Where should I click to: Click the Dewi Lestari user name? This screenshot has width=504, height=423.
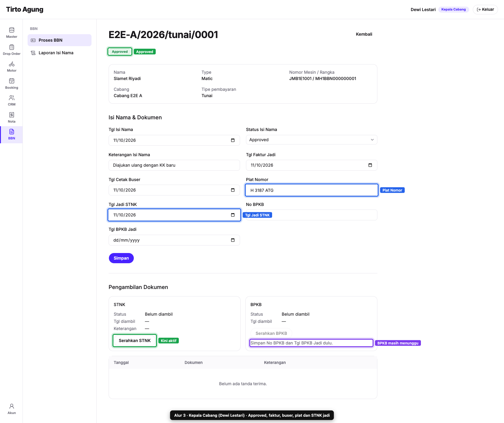423,10
